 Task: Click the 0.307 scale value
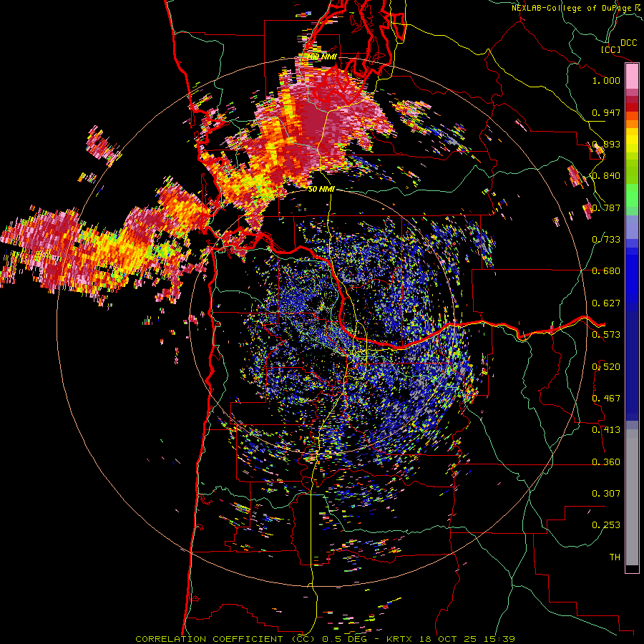(x=606, y=494)
